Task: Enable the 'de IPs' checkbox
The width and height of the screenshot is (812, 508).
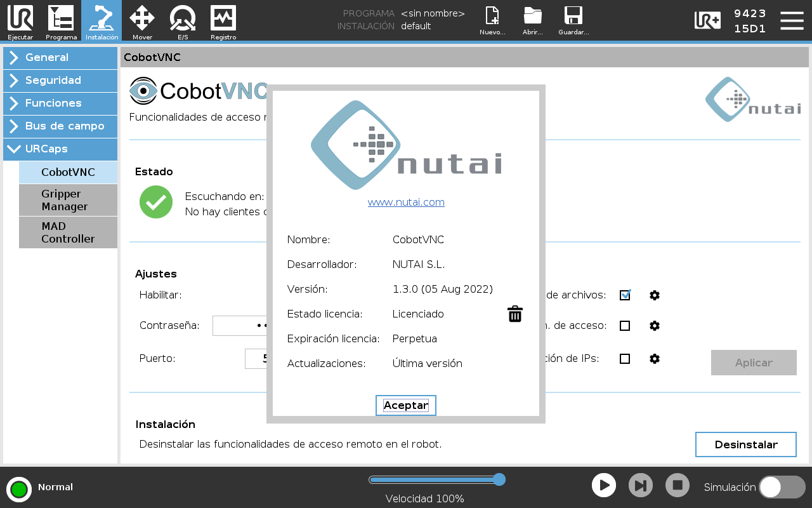Action: pyautogui.click(x=625, y=359)
